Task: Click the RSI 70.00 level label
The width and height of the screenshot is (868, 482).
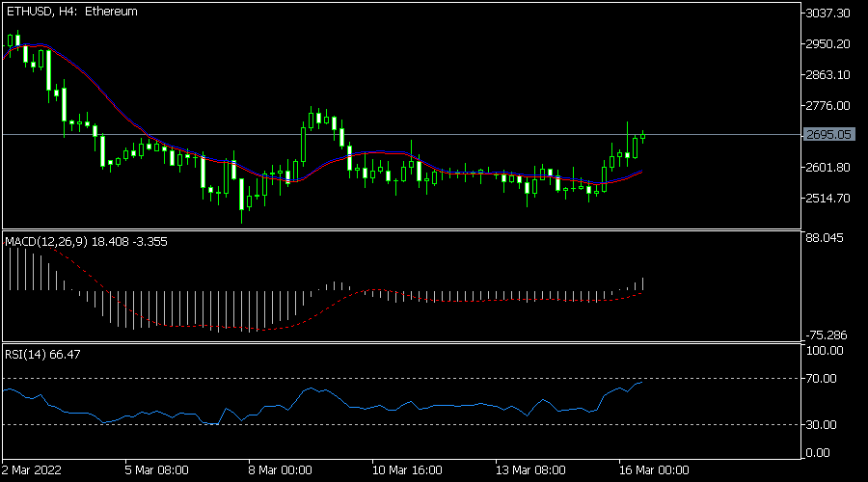Action: click(821, 379)
